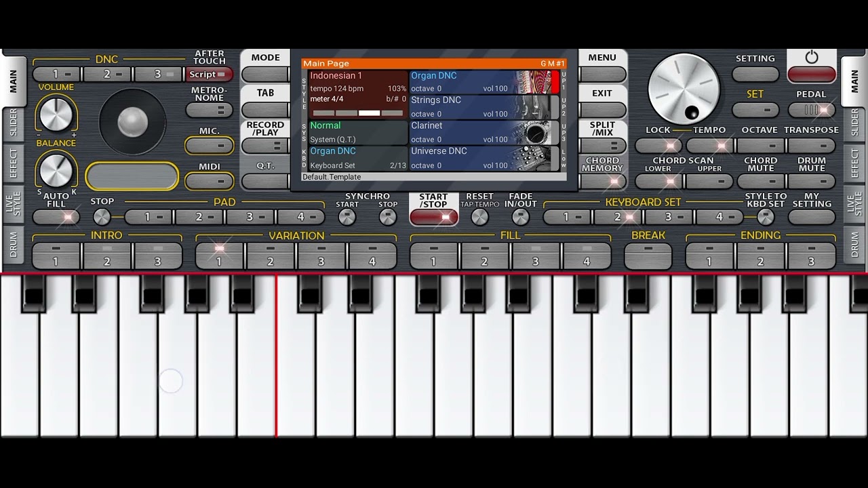Toggle the MIDI button
Viewport: 868px width, 488px height.
(x=209, y=181)
